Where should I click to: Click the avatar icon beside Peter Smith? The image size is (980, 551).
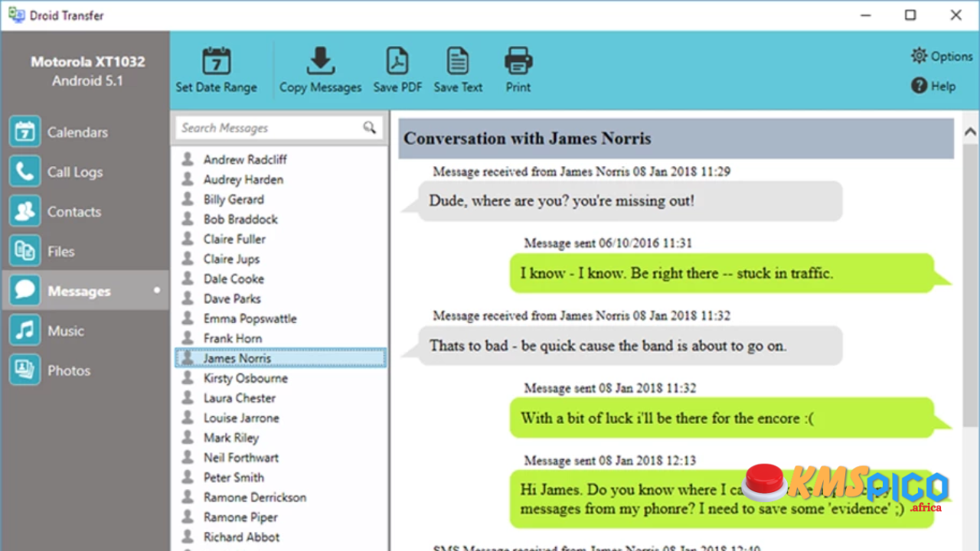coord(187,477)
